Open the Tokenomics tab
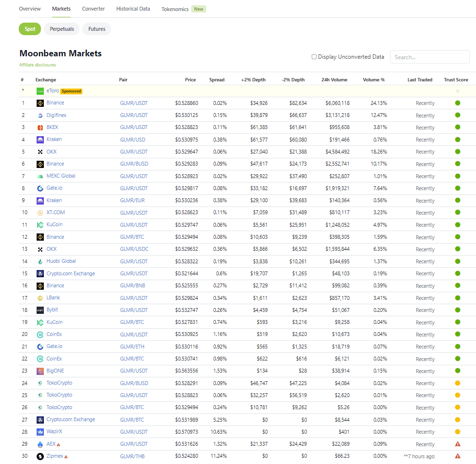This screenshot has width=476, height=464. click(175, 9)
